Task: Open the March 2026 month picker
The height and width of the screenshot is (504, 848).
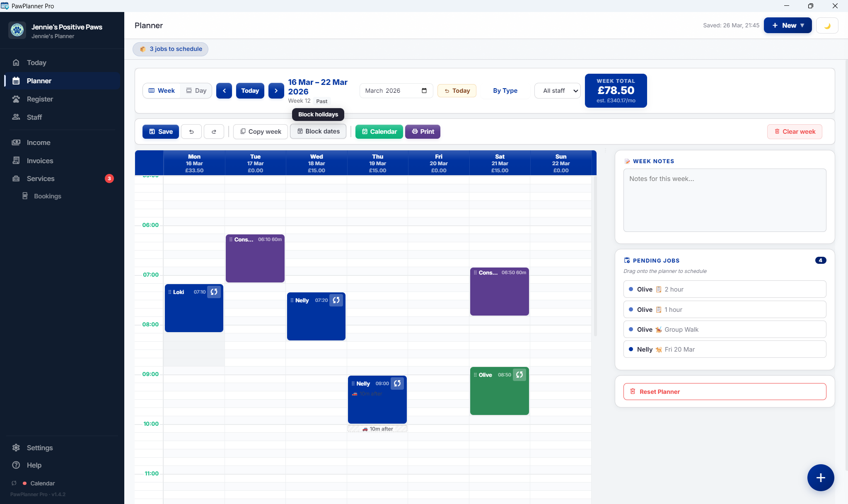Action: pyautogui.click(x=425, y=90)
